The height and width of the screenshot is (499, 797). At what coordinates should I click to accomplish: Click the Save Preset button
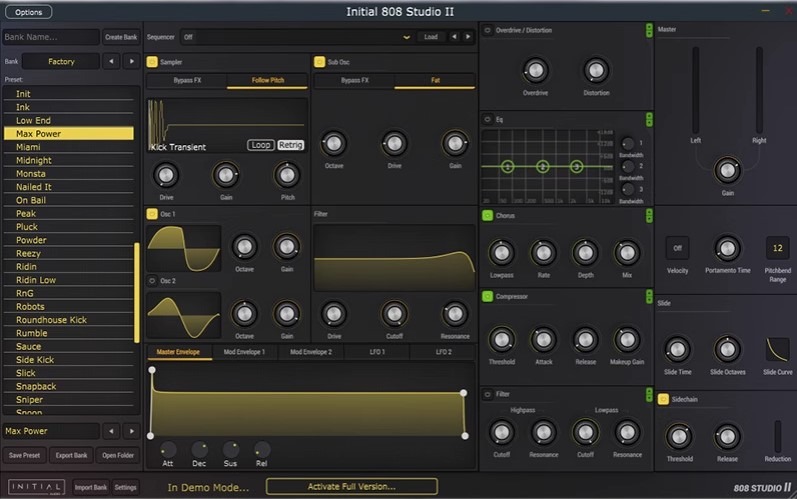24,455
